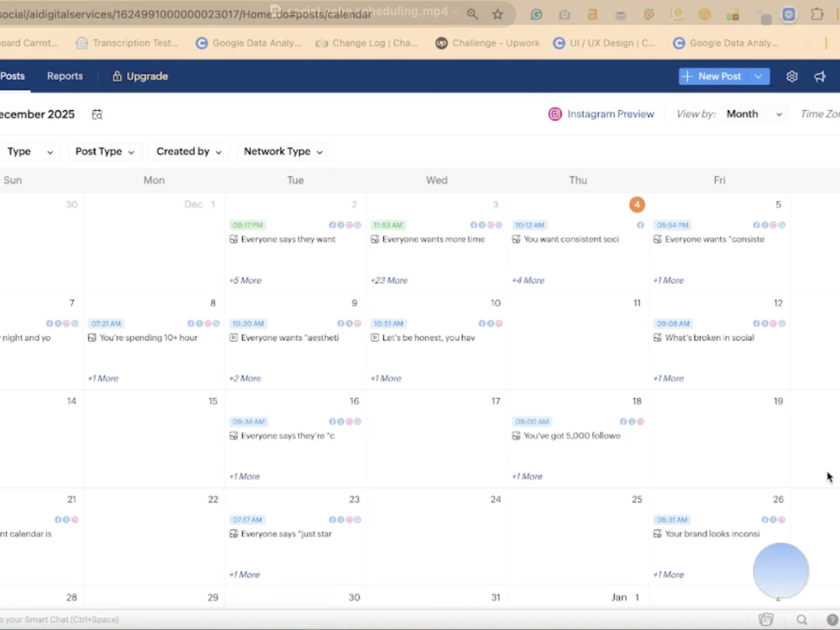The image size is (840, 630).
Task: Expand the Created by filter
Action: 189,151
